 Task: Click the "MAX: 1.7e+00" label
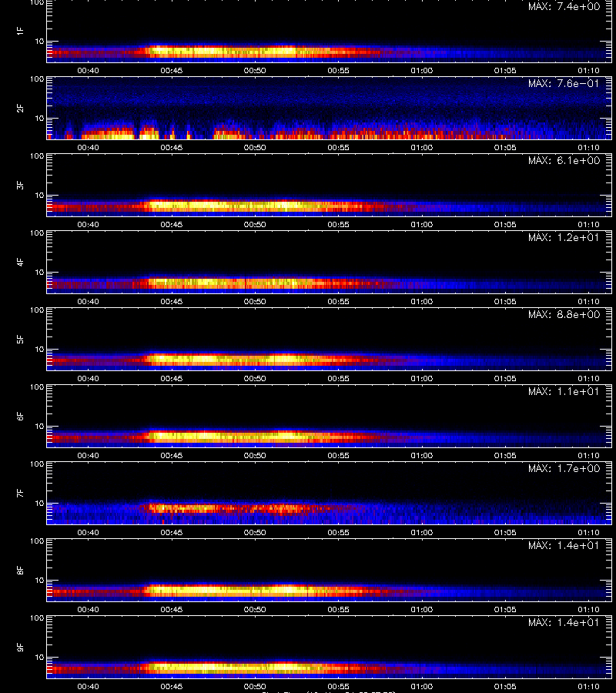coord(564,468)
